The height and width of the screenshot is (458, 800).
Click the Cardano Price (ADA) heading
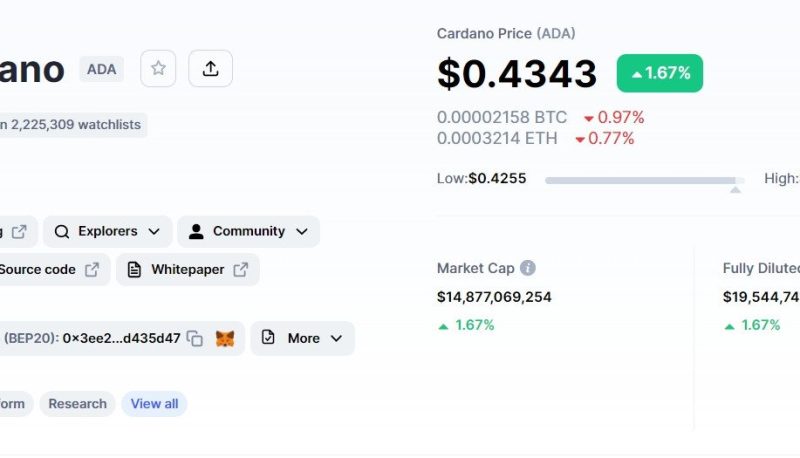pyautogui.click(x=506, y=34)
